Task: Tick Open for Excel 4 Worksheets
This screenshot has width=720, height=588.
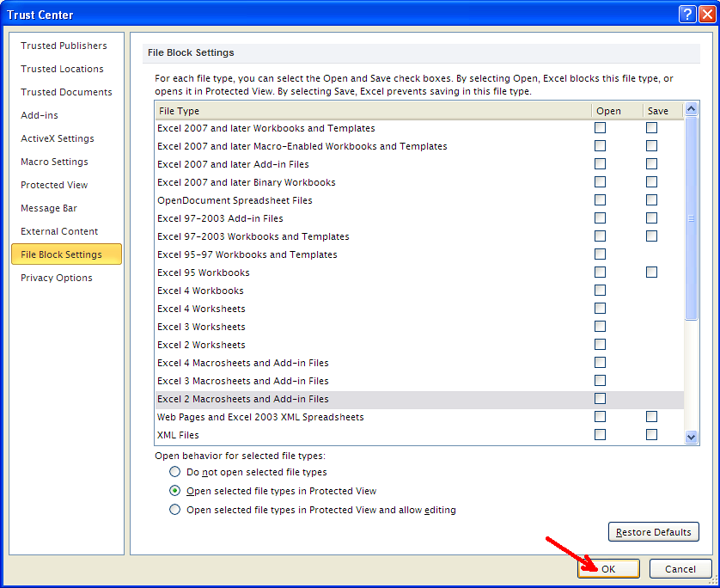Action: tap(600, 309)
